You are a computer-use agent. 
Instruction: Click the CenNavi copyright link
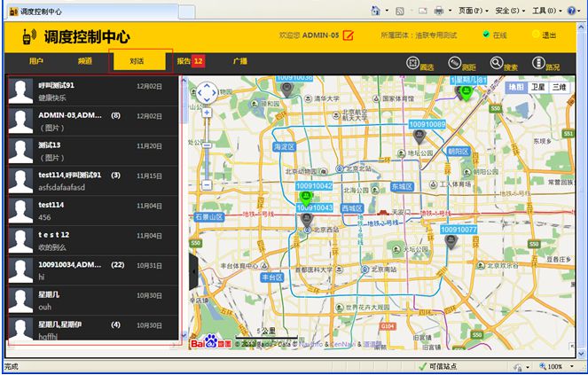tap(343, 344)
